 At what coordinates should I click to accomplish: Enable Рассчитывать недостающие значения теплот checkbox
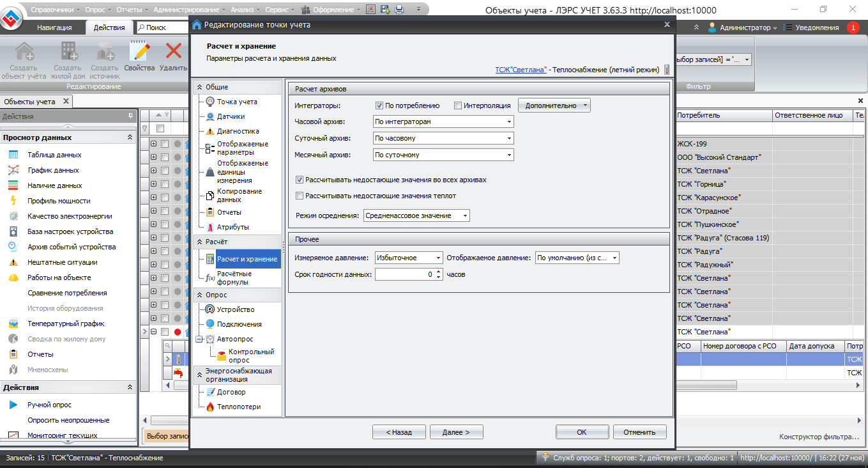pyautogui.click(x=300, y=196)
